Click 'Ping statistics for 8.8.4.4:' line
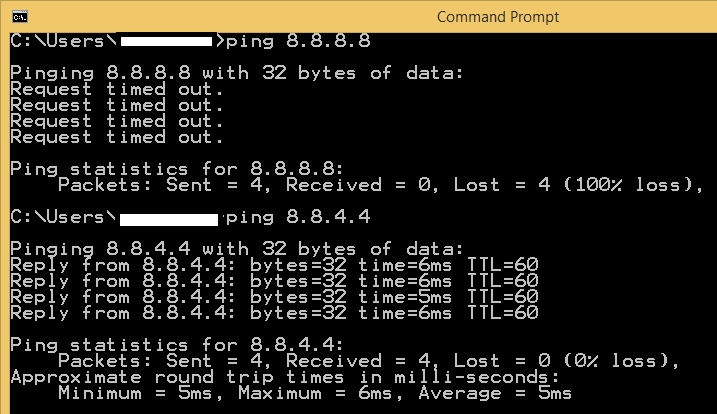 [x=177, y=345]
